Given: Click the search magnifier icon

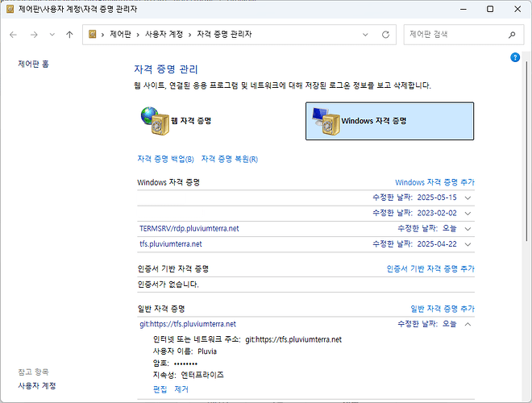Looking at the screenshot, I should pyautogui.click(x=512, y=35).
